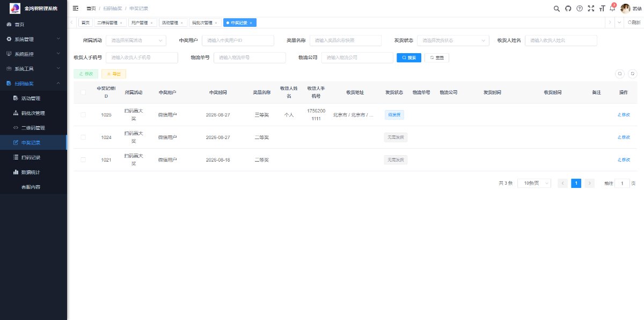Click the system logo in the sidebar
The width and height of the screenshot is (644, 320).
pos(15,8)
